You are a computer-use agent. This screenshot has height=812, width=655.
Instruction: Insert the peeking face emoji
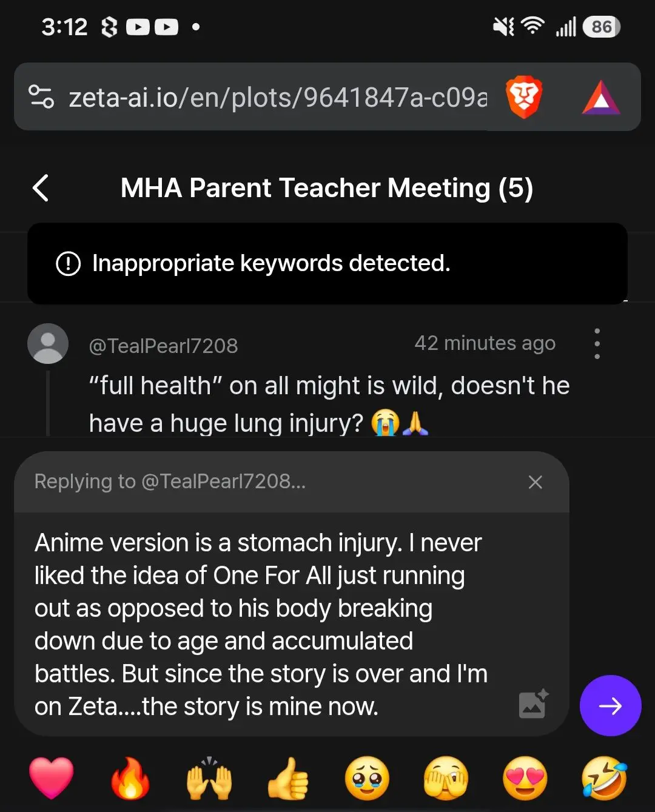[446, 779]
